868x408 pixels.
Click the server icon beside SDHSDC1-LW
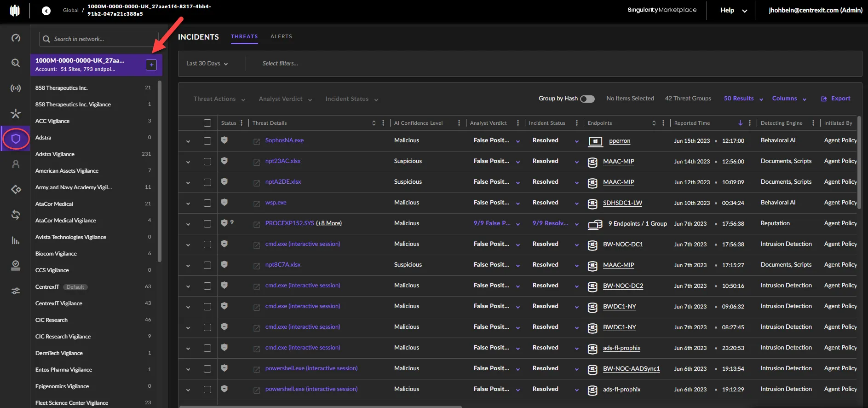coord(592,204)
